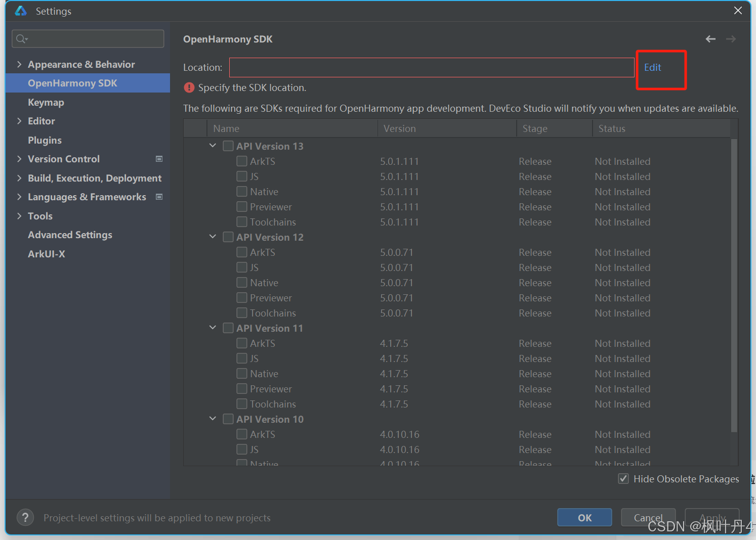Click the SDK Location input field

[x=431, y=67]
